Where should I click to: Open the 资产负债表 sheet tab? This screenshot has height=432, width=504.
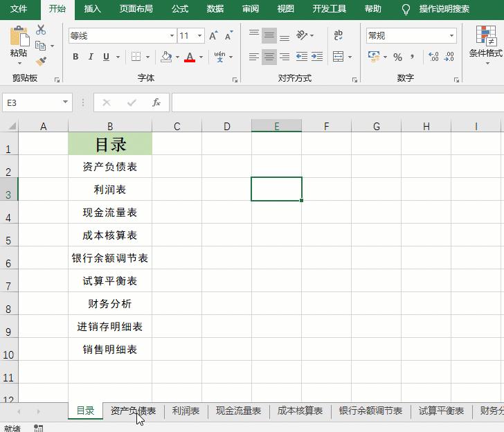[133, 411]
